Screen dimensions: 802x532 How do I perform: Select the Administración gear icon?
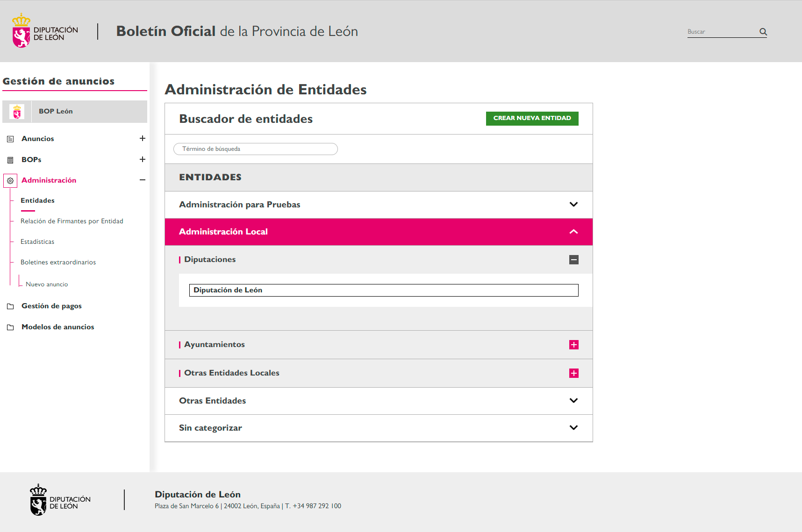(10, 181)
